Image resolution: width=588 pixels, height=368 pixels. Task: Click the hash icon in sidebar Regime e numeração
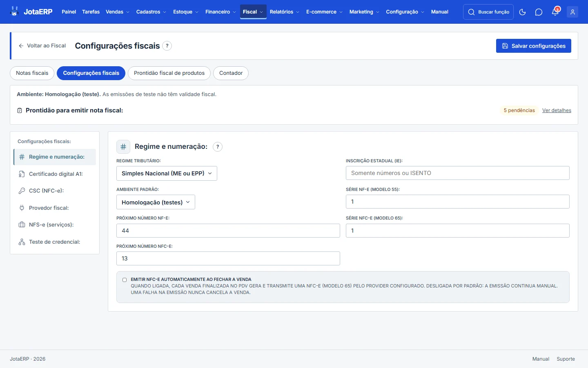[x=22, y=157]
